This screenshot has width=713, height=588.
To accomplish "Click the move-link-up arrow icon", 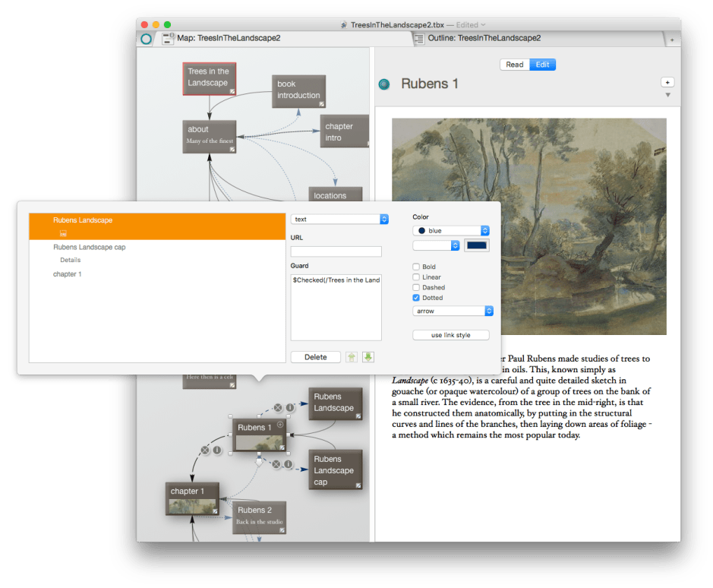I will (x=352, y=357).
